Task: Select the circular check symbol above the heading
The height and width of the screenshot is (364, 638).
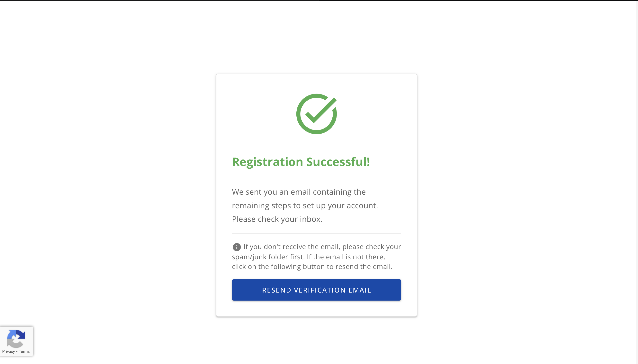Action: pyautogui.click(x=316, y=113)
